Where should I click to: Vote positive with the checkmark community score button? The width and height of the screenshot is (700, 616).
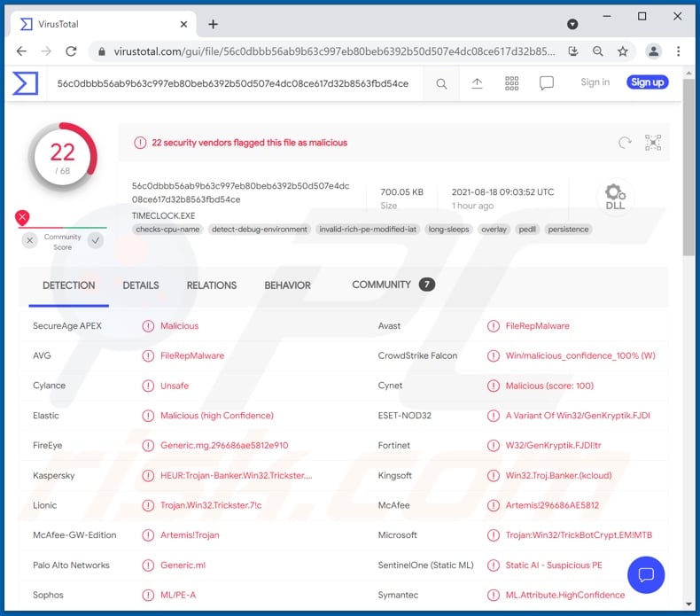click(x=96, y=241)
